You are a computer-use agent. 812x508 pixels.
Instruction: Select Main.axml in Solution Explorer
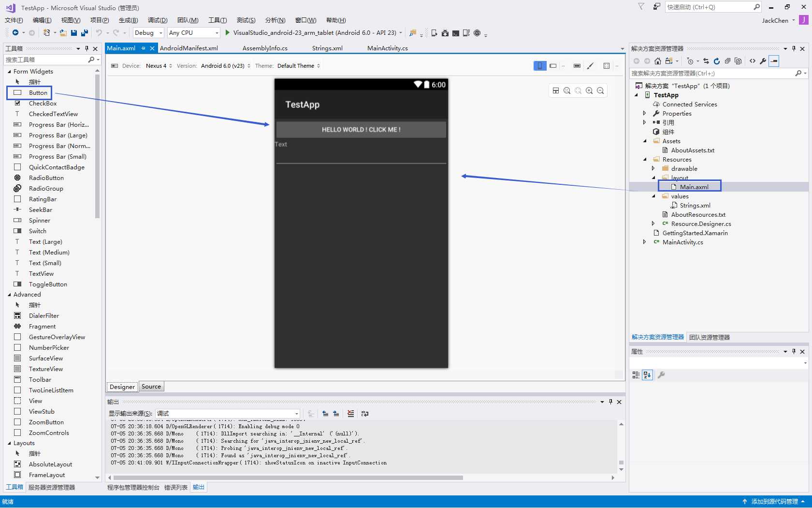694,187
